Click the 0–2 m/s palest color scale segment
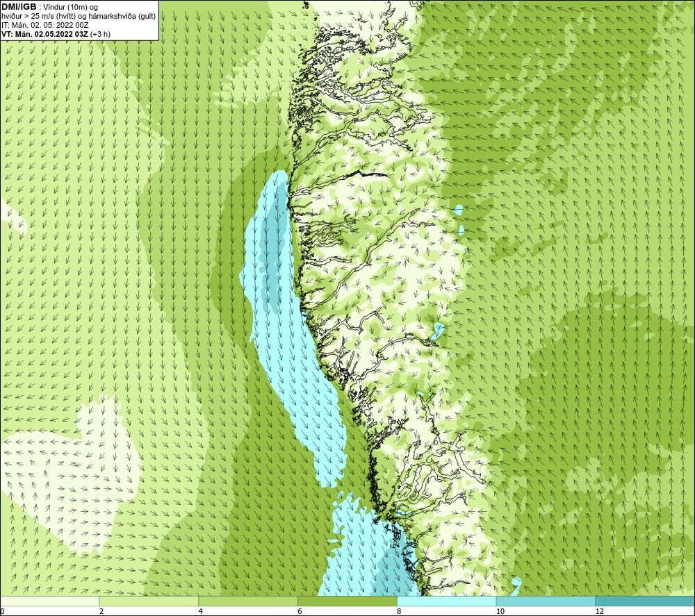695x616 pixels. tap(49, 601)
